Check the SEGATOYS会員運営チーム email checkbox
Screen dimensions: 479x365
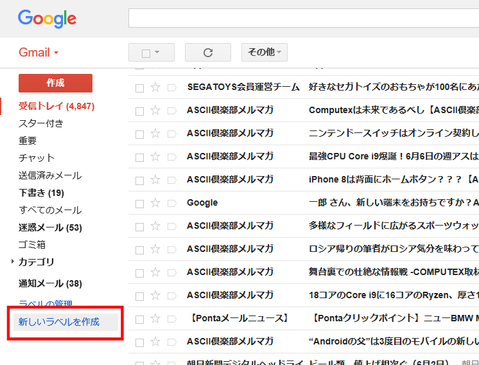[139, 88]
